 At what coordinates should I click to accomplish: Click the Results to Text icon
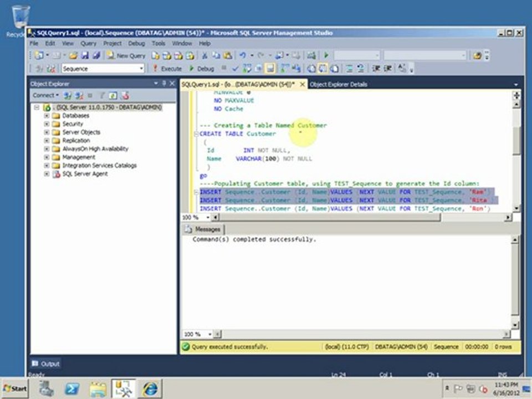coord(311,69)
